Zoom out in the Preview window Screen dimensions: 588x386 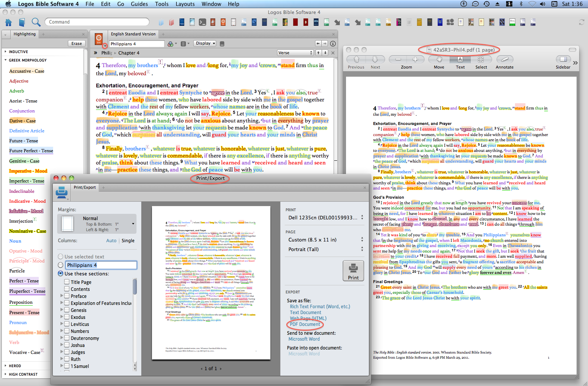[398, 59]
